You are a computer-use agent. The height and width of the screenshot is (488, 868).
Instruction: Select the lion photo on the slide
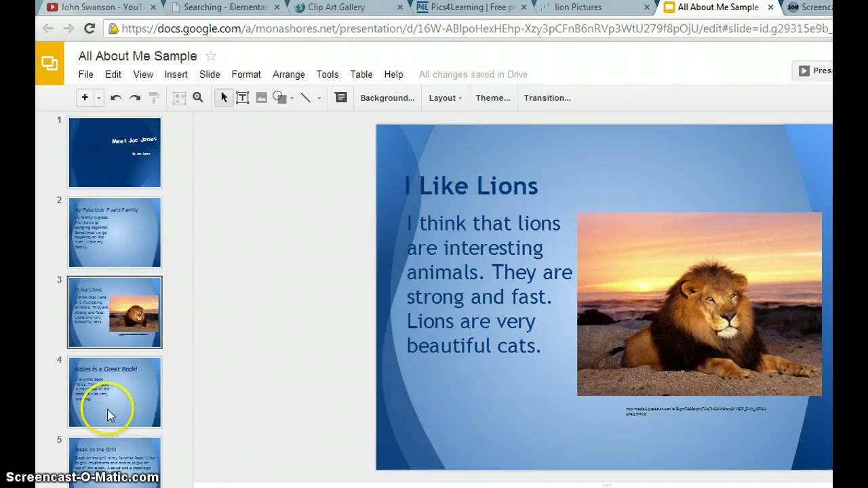pos(699,304)
